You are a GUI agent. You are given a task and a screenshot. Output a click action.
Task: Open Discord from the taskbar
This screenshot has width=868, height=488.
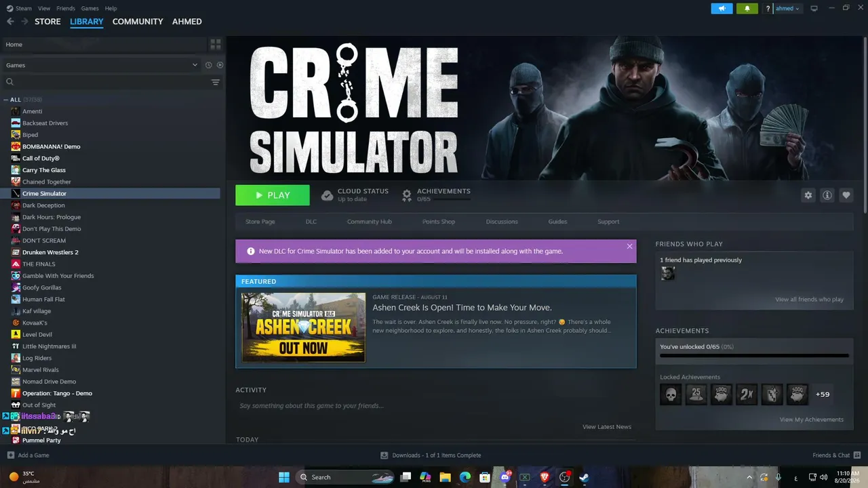coord(505,477)
